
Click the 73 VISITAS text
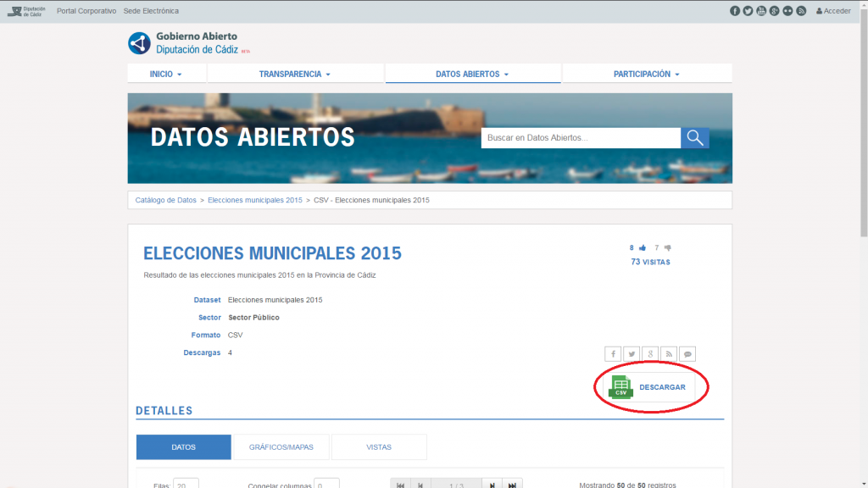click(650, 263)
